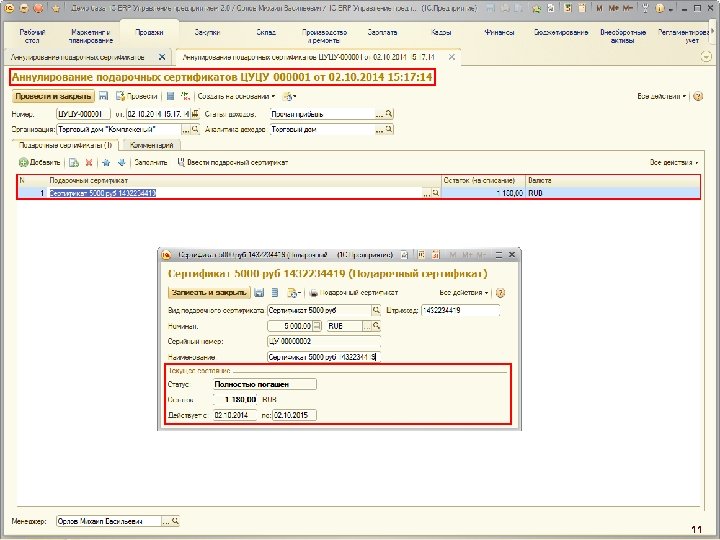Open the lookup icon in the certificate row
Image resolution: width=720 pixels, height=540 pixels.
(435, 193)
